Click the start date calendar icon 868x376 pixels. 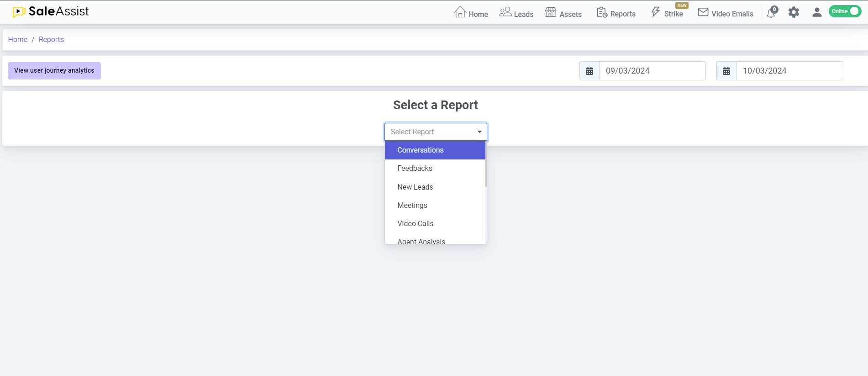[589, 71]
